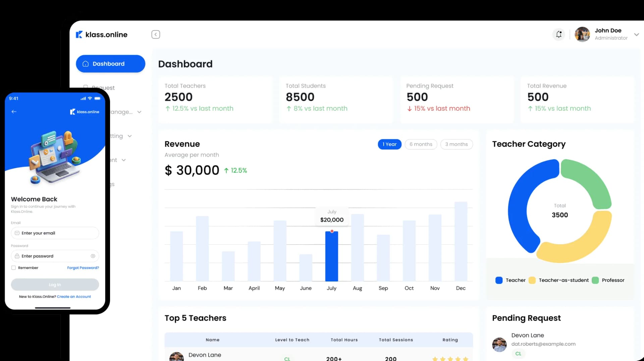Screen dimensions: 644x361
Task: Click the highlighted July revenue bar
Action: (x=332, y=256)
